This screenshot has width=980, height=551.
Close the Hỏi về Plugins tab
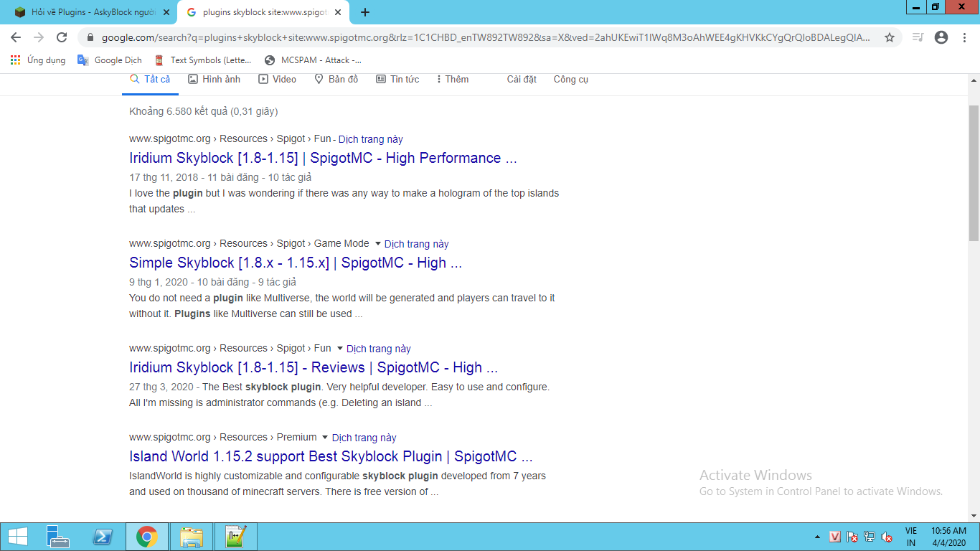[x=166, y=12]
